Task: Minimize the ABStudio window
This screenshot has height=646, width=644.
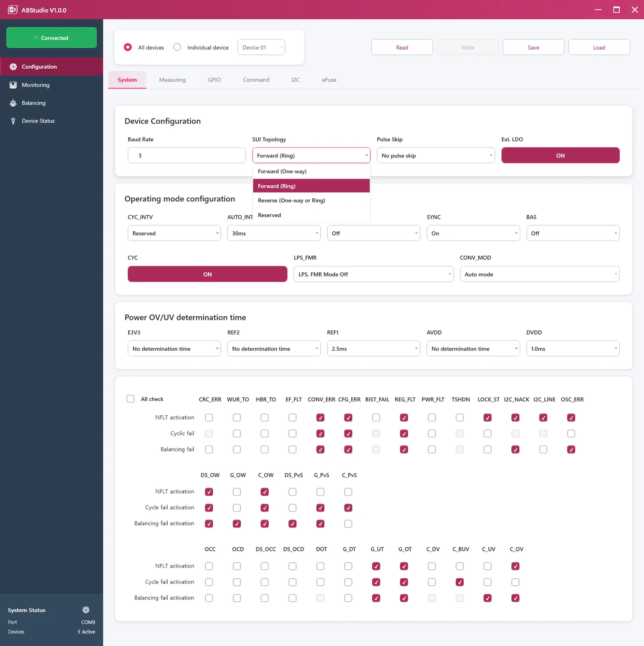Action: 598,10
